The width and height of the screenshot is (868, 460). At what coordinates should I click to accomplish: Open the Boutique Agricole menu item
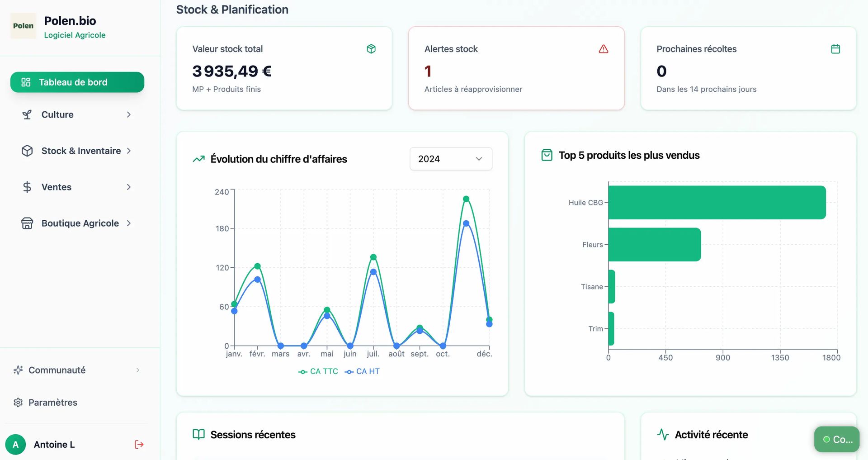point(80,223)
